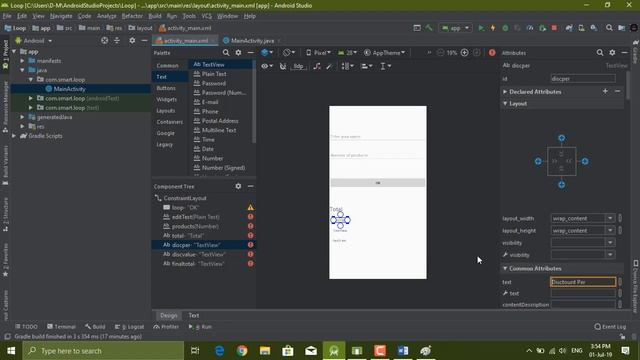The height and width of the screenshot is (360, 640).
Task: Add top constraint in constraint widget
Action: click(x=562, y=138)
